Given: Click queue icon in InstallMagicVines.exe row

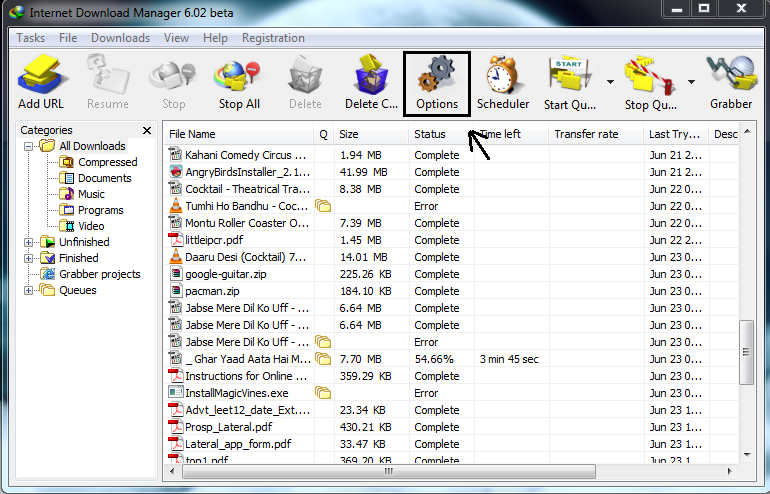Looking at the screenshot, I should click(x=323, y=393).
